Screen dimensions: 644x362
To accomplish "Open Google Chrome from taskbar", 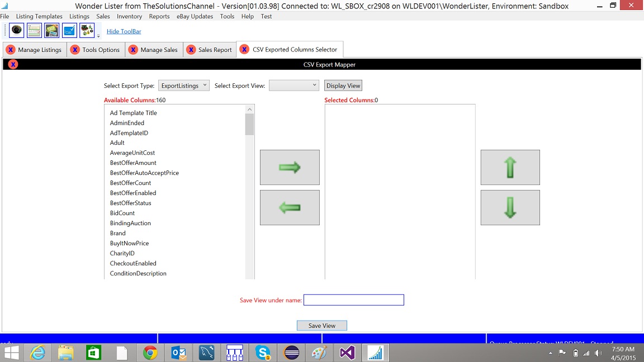I will pos(150,353).
